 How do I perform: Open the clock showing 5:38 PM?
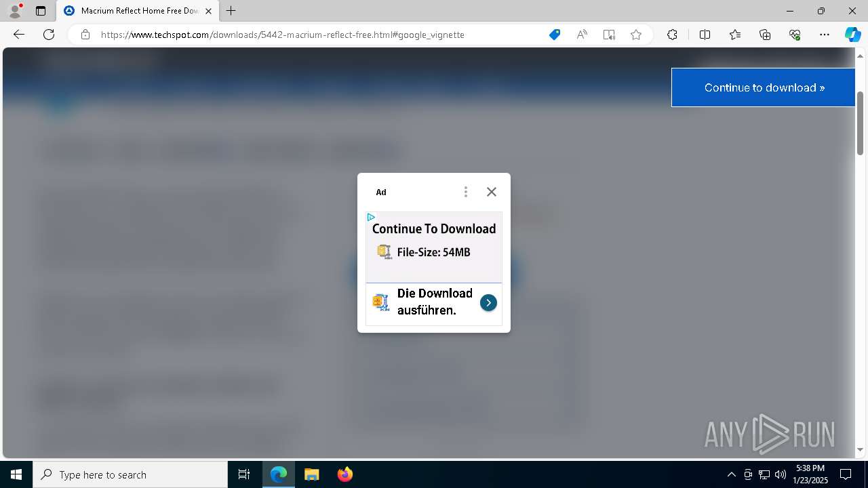tap(810, 474)
